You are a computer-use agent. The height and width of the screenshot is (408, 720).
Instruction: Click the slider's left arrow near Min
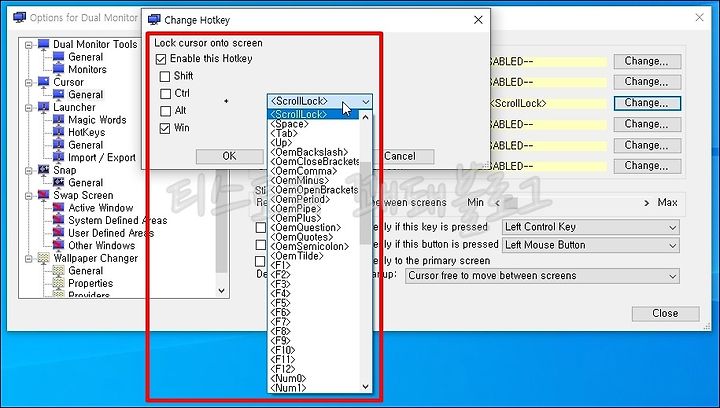[x=497, y=203]
